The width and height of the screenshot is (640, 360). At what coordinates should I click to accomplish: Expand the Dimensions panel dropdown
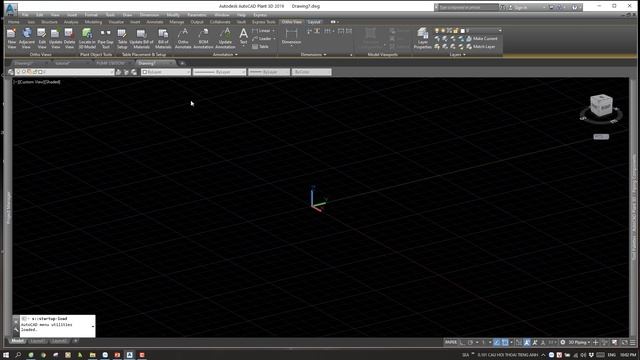tap(313, 54)
